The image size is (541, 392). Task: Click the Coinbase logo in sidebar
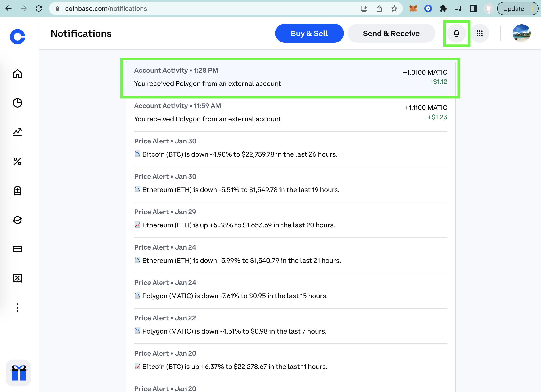[17, 37]
